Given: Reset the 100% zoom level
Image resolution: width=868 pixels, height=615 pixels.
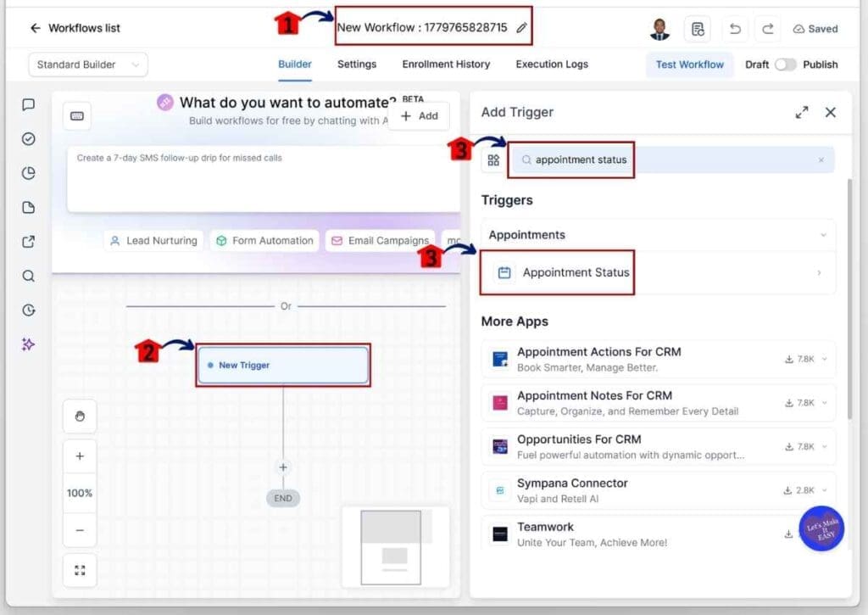Looking at the screenshot, I should pos(80,493).
